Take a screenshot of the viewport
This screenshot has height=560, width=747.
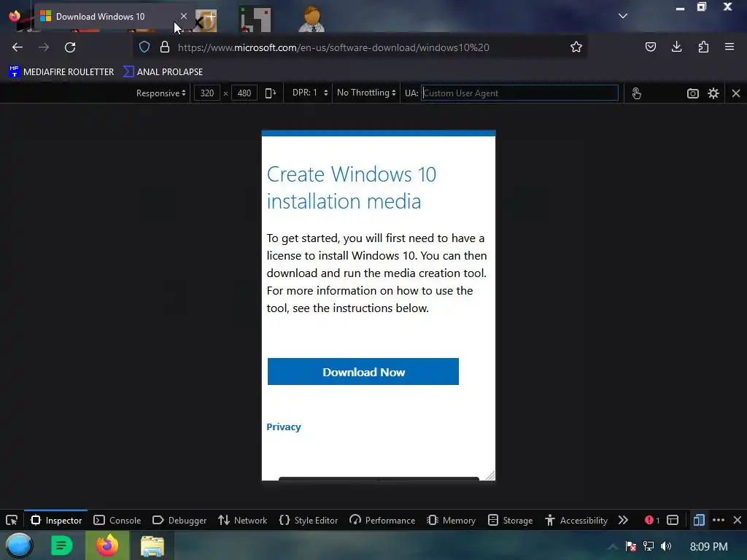click(693, 93)
